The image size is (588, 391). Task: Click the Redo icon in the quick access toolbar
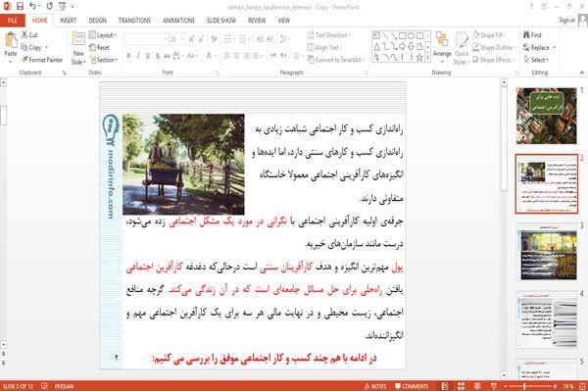(50, 6)
